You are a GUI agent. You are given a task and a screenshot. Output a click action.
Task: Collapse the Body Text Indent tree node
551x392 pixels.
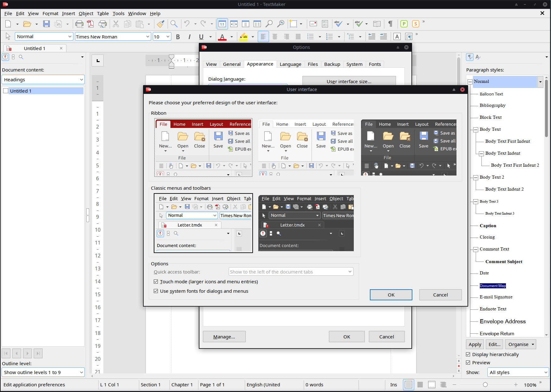pyautogui.click(x=481, y=153)
